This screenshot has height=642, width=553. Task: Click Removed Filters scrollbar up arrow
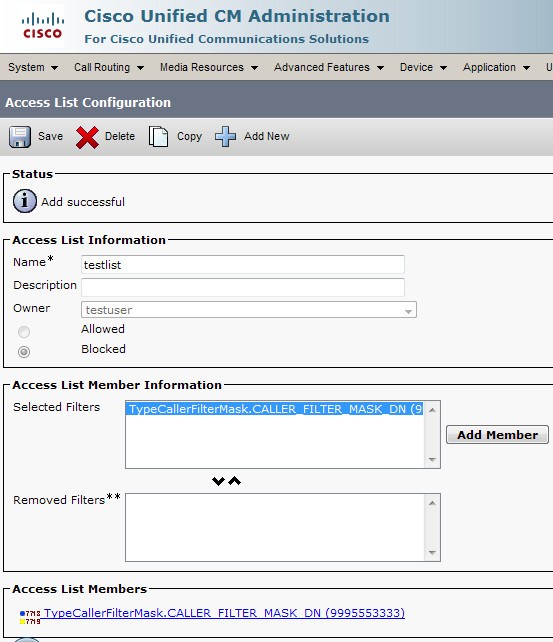click(432, 503)
